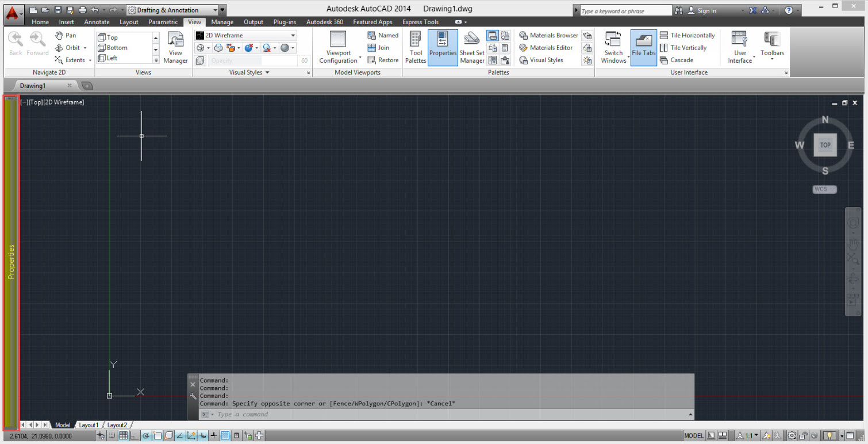
Task: Click the Plot printer icon in Quick Access
Action: point(82,10)
